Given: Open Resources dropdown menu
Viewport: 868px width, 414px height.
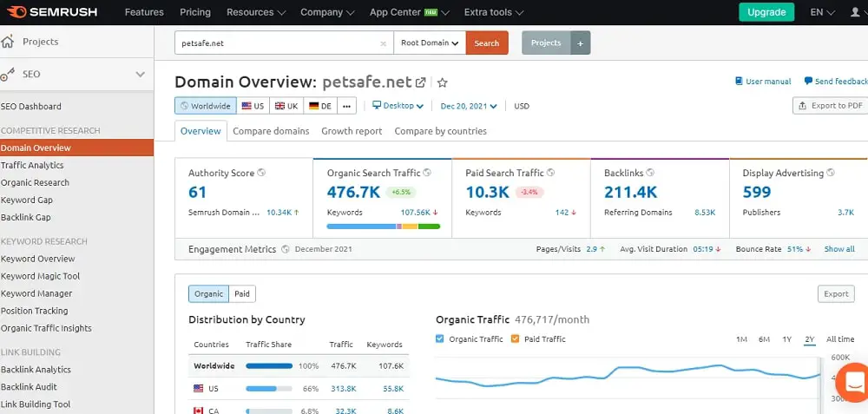Looking at the screenshot, I should point(256,12).
